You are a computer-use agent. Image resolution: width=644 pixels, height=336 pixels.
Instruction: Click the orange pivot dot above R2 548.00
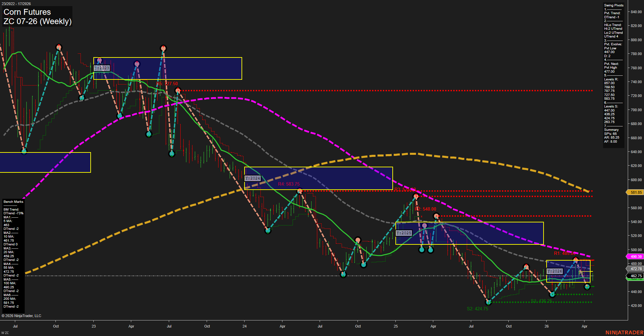(416, 196)
